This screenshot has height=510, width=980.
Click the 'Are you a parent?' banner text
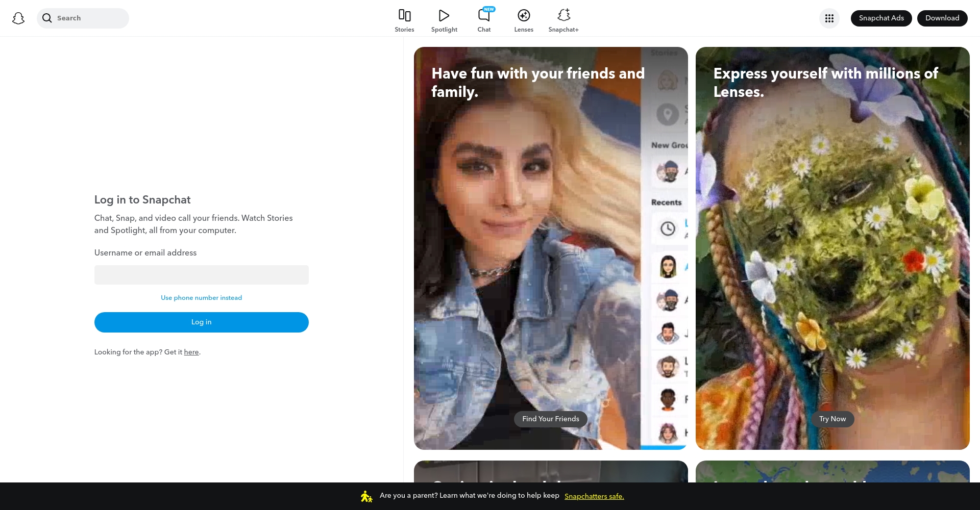click(x=470, y=496)
